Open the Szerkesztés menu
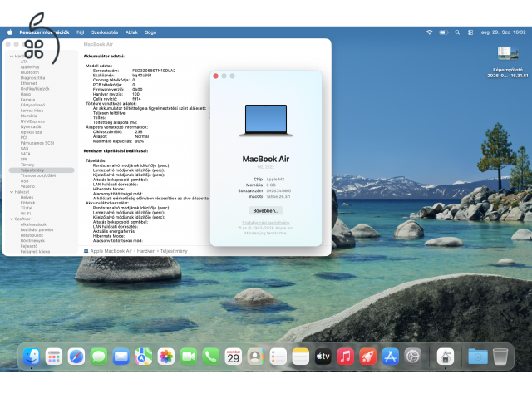The image size is (532, 399). (105, 32)
